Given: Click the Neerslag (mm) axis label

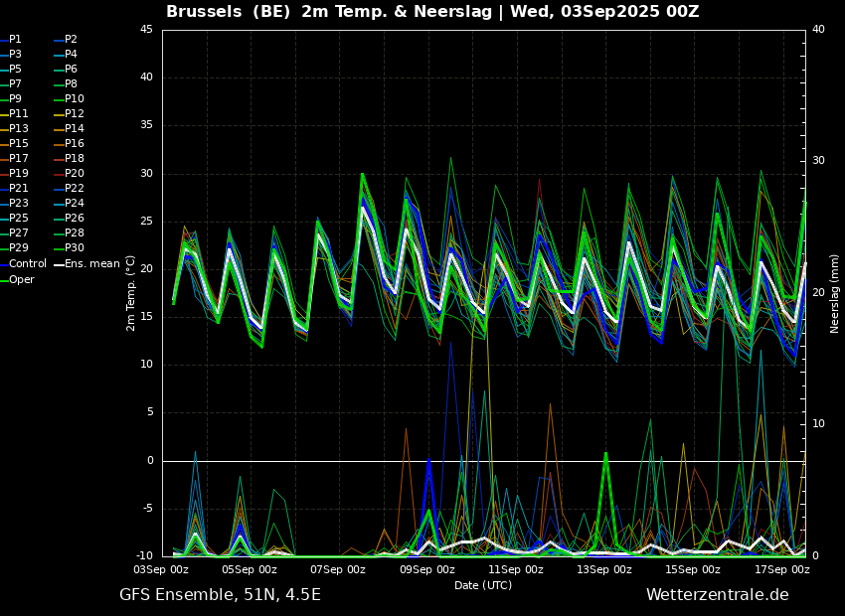Looking at the screenshot, I should pyautogui.click(x=835, y=293).
